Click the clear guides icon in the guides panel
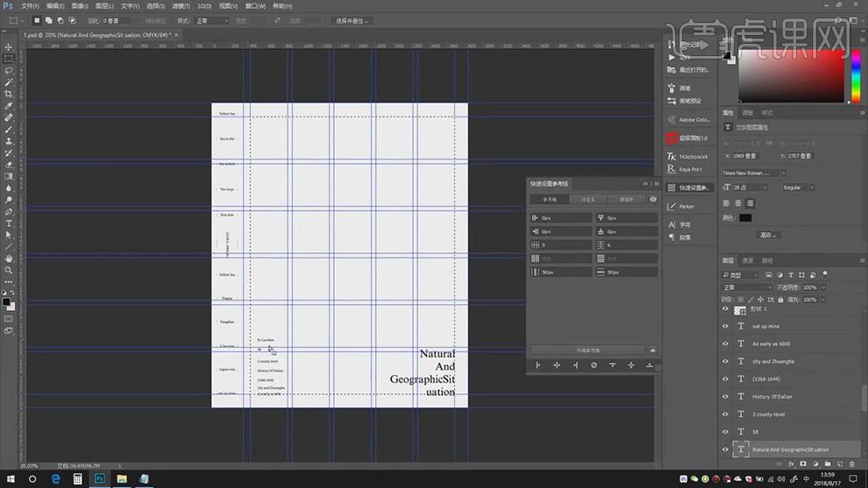Viewport: 868px width, 488px height. [594, 364]
